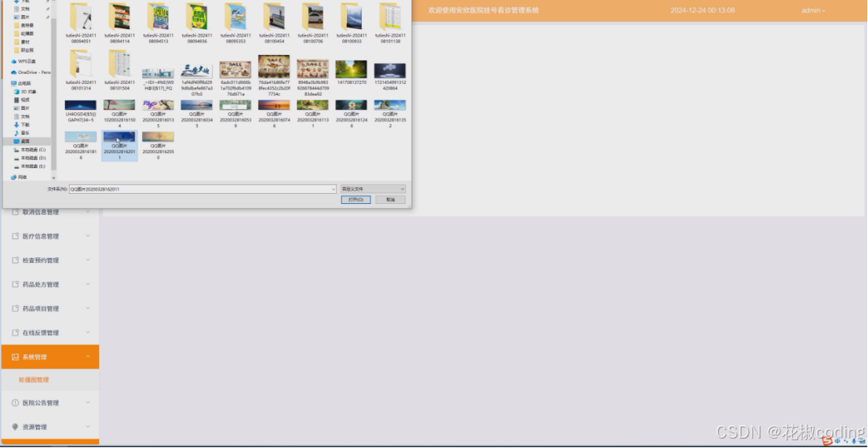Select image file 1417081372​70 with forest thumbnail

coord(352,73)
